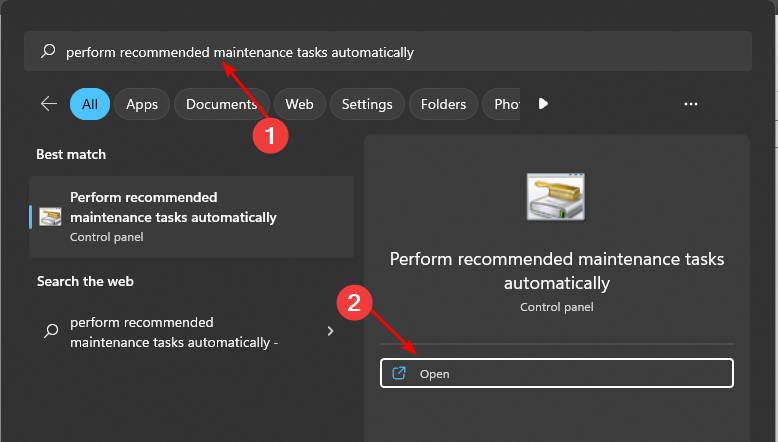This screenshot has height=442, width=778.
Task: Switch to the Documents filter tab
Action: [x=221, y=104]
